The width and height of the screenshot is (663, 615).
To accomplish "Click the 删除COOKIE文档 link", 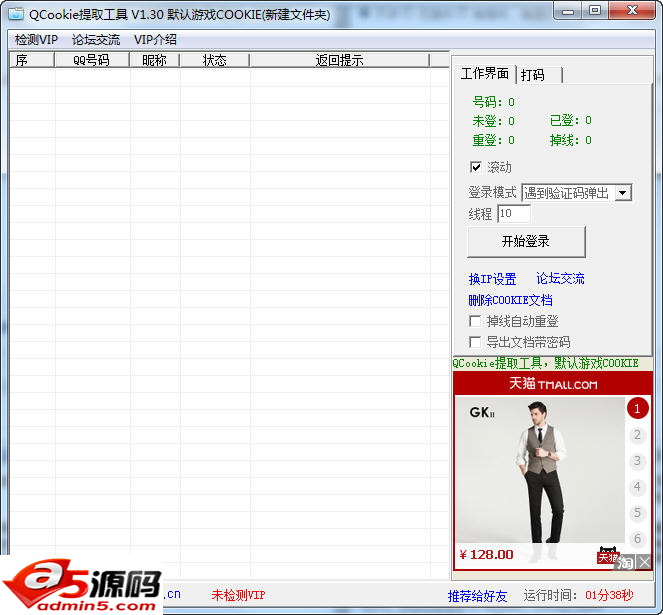I will [x=510, y=300].
